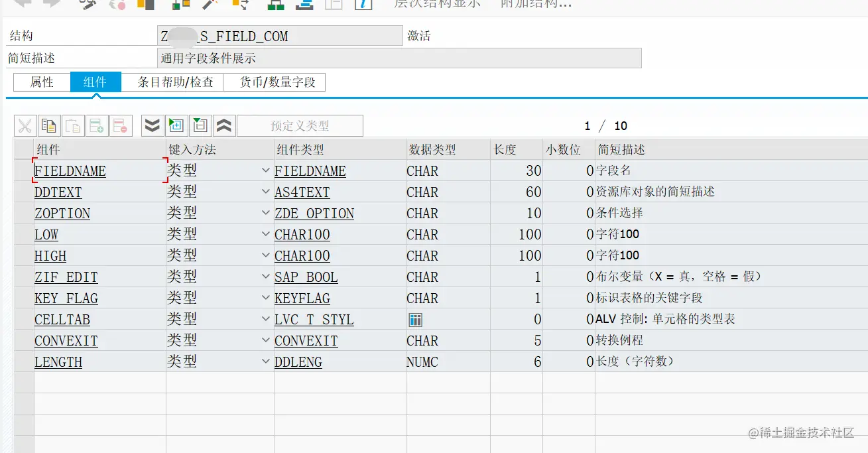Click the Insert row icon
Viewport: 868px width, 453px height.
97,125
